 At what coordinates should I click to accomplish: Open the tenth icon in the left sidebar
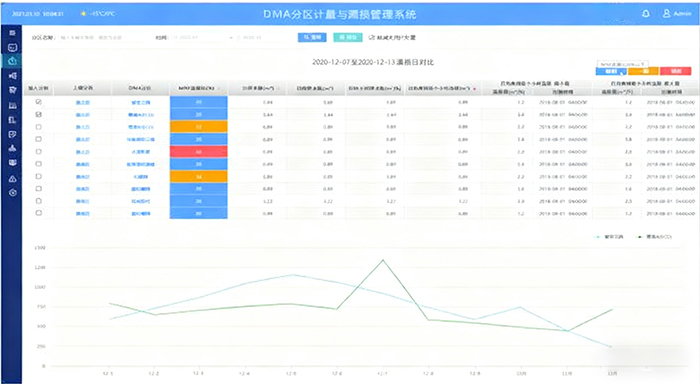click(12, 163)
